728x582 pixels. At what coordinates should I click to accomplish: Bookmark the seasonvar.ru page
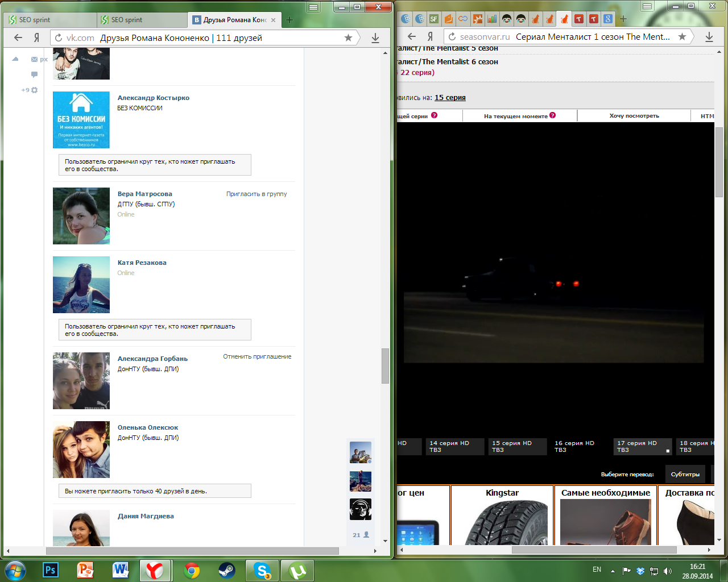[x=682, y=36]
